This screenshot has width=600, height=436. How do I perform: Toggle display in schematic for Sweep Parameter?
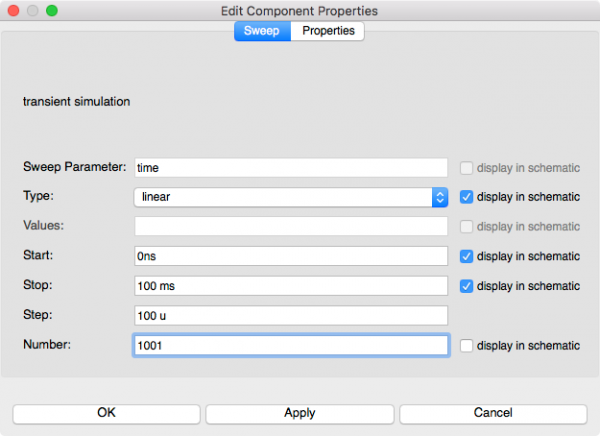click(467, 168)
